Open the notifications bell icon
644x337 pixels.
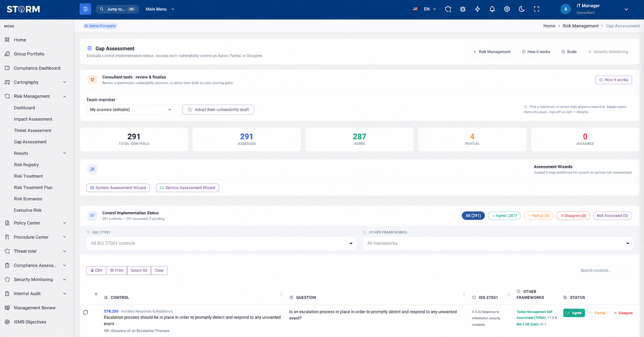(492, 9)
